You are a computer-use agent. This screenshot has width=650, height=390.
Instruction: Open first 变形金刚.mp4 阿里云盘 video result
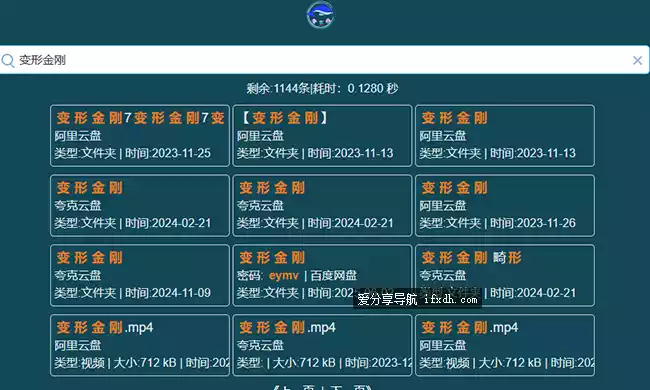[140, 345]
